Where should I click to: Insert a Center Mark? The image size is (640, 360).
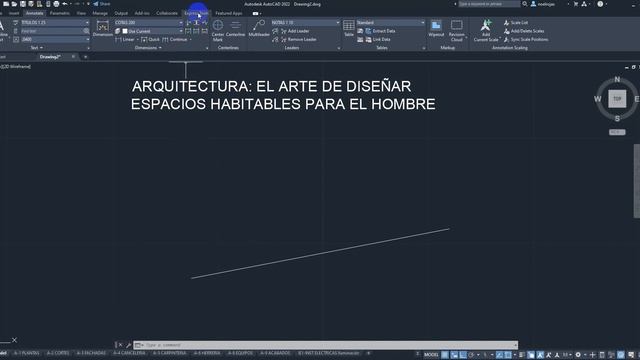[218, 31]
